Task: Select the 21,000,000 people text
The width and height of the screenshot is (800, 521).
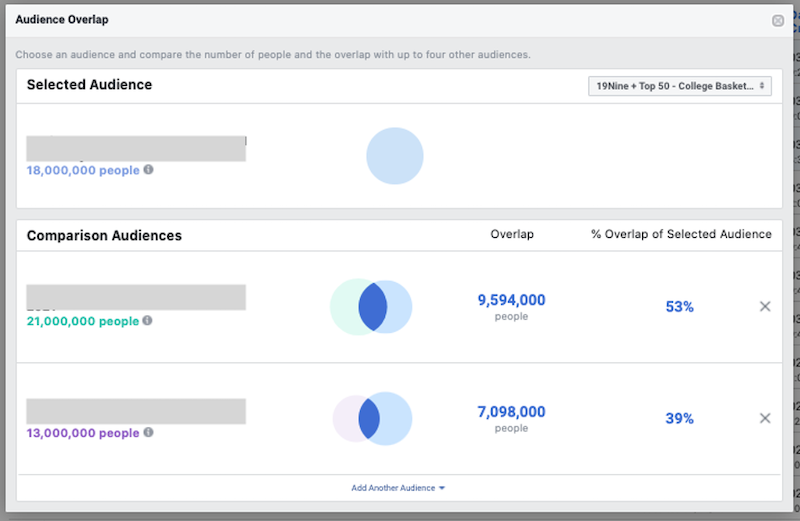Action: tap(83, 321)
